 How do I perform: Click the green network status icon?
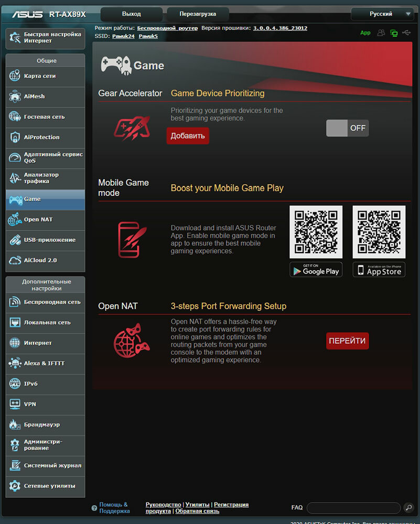click(x=394, y=32)
